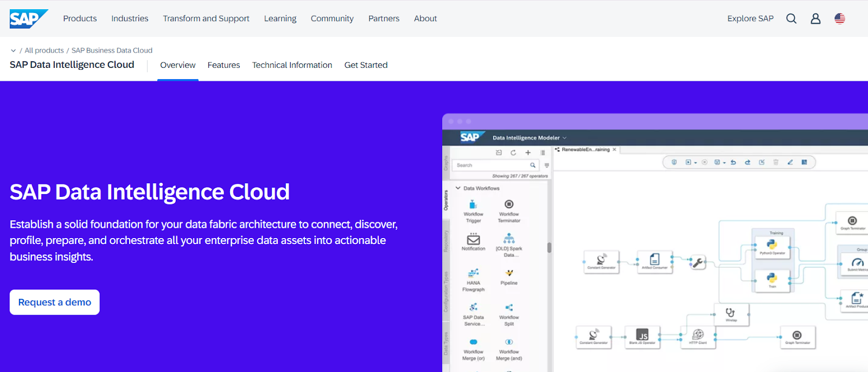Open the Products menu

80,18
